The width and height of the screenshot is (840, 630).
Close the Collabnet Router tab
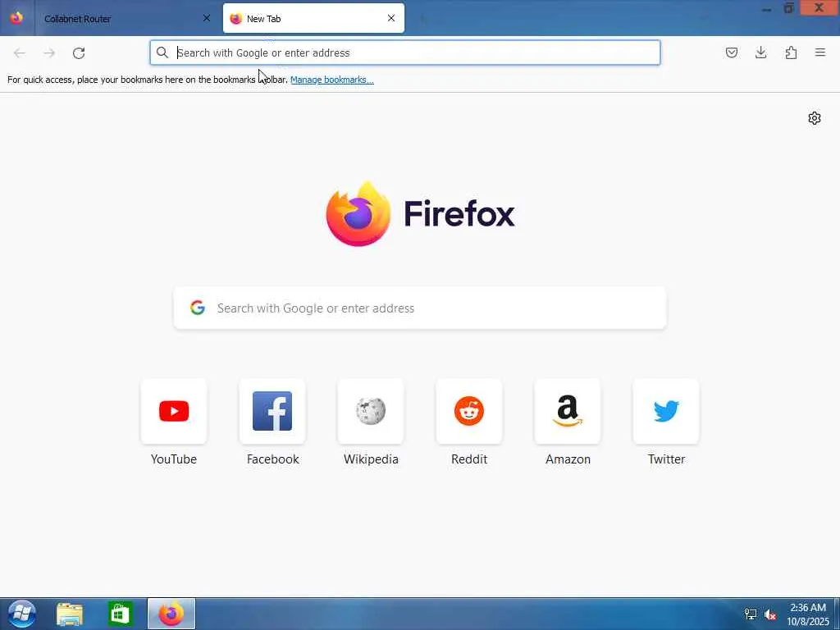point(207,18)
